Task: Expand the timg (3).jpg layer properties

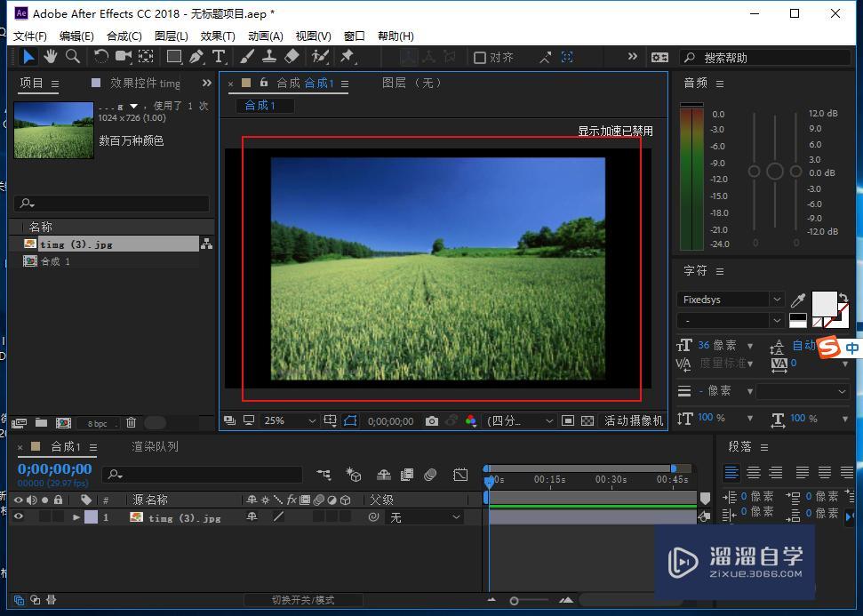Action: click(76, 517)
